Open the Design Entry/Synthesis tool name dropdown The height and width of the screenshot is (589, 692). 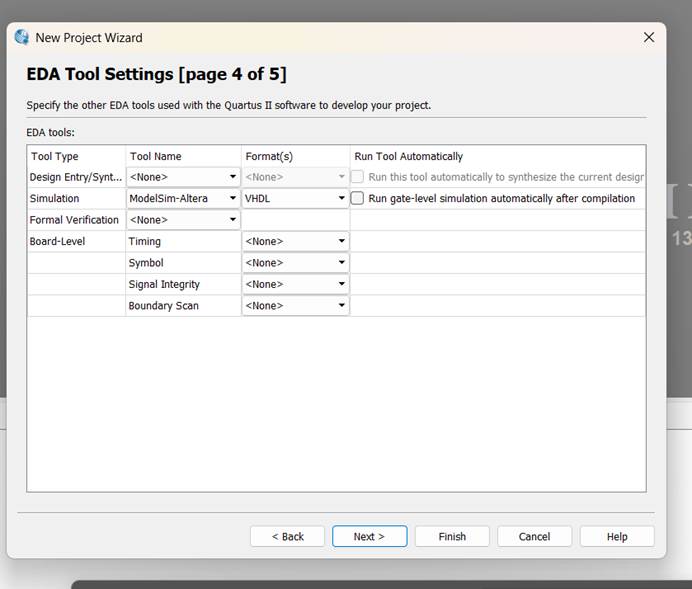[x=183, y=177]
